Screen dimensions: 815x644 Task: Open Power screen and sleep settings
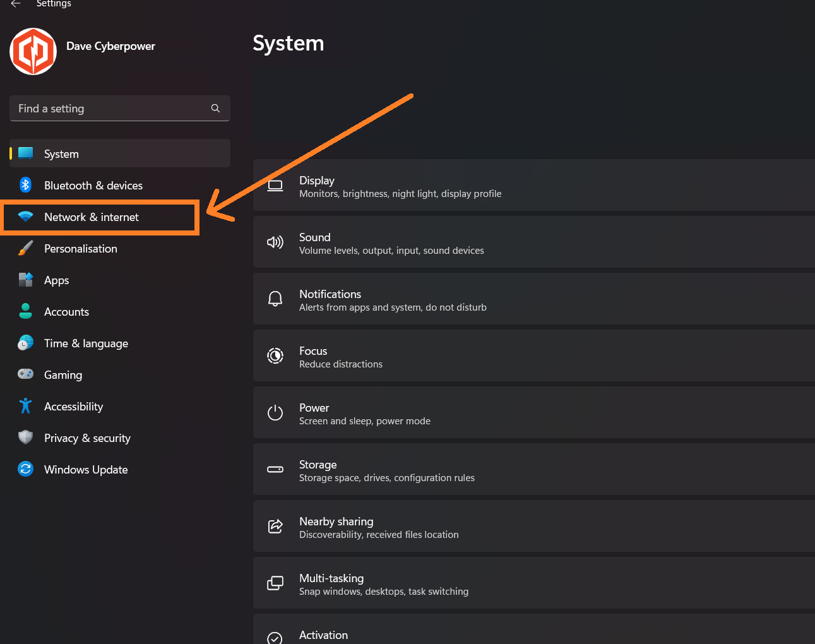click(x=533, y=414)
